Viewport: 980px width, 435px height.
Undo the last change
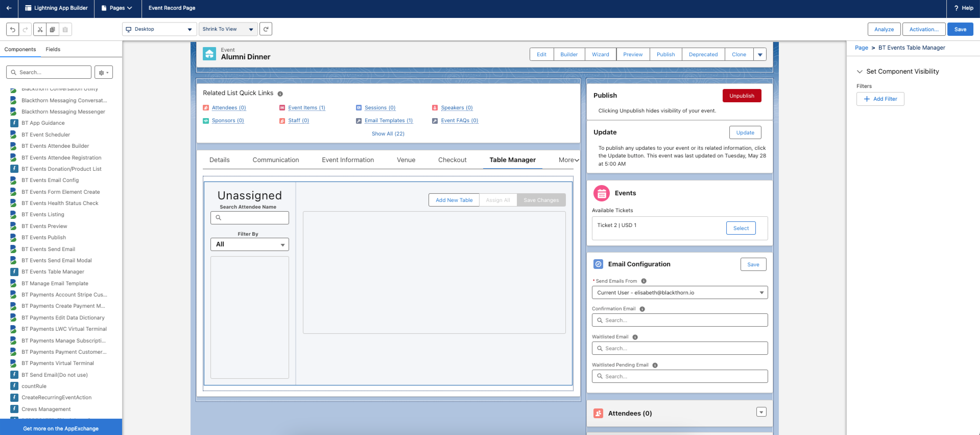(12, 29)
